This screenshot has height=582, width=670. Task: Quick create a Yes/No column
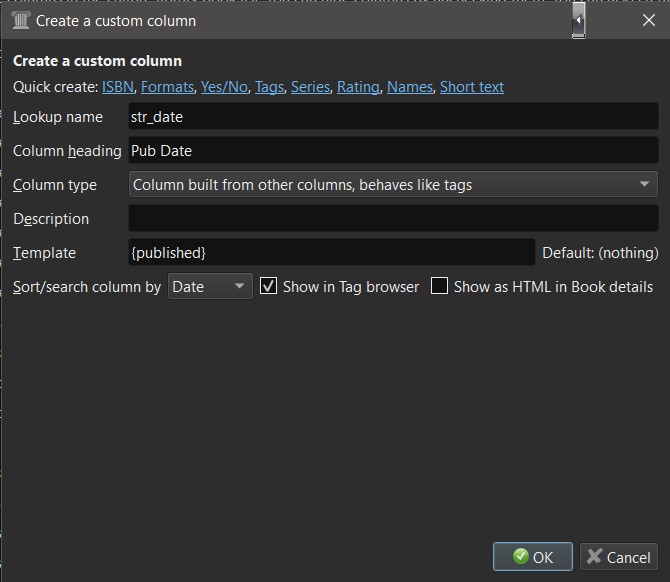point(224,87)
